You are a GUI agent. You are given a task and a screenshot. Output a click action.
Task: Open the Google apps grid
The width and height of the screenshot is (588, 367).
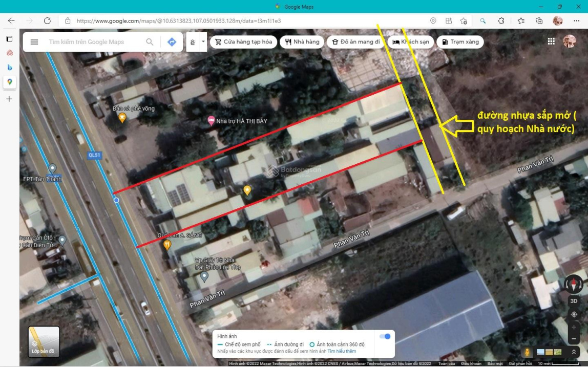click(551, 41)
